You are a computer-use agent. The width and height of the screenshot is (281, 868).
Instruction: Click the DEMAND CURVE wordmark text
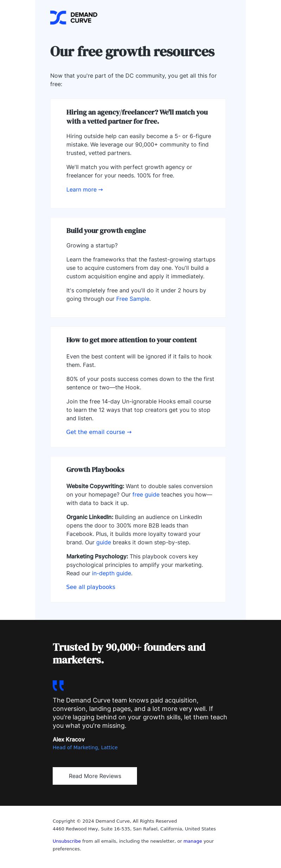pyautogui.click(x=84, y=18)
